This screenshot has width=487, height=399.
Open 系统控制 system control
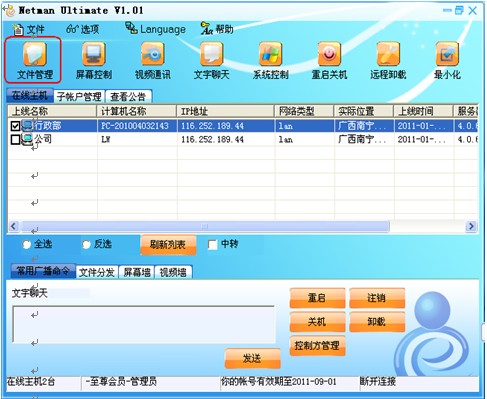(270, 60)
